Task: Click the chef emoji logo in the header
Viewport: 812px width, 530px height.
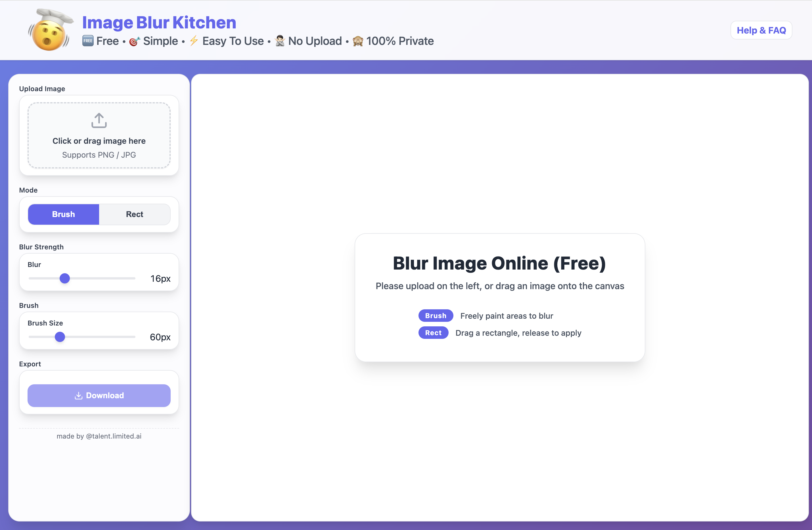Action: click(x=51, y=30)
